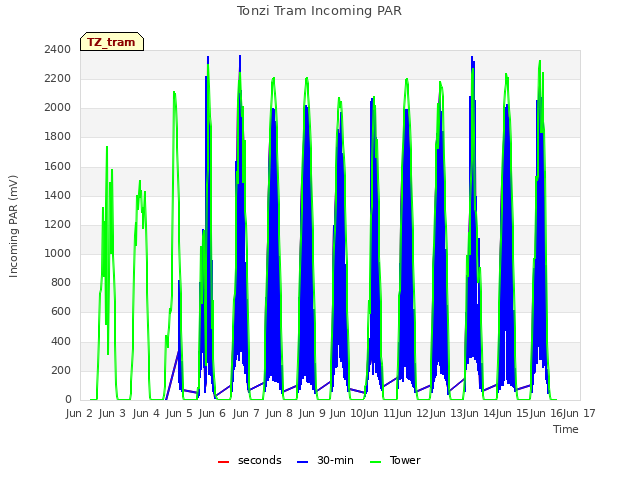Click the Jun 14 x-axis date label

(x=479, y=413)
